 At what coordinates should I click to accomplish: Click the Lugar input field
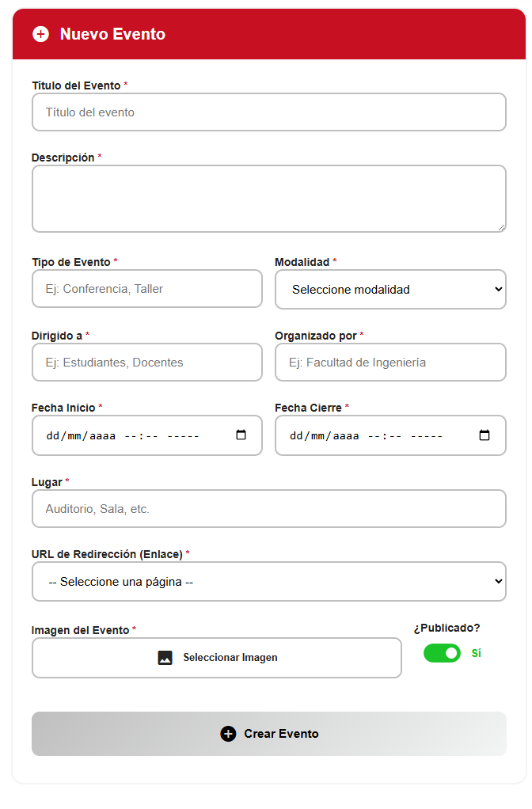268,509
